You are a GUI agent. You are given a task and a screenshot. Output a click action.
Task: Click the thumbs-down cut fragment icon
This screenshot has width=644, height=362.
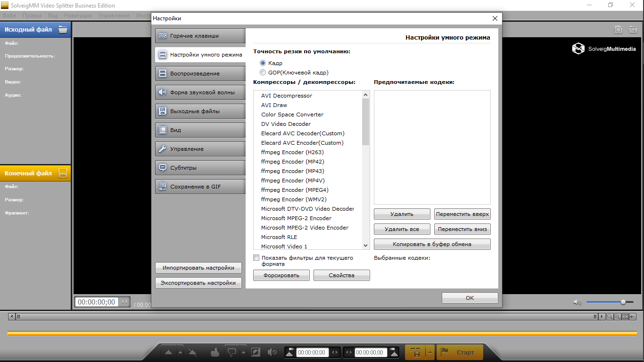tap(231, 352)
